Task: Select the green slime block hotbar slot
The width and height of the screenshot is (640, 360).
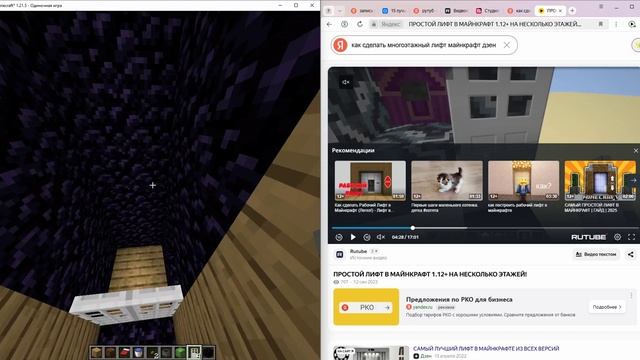Action: click(180, 352)
